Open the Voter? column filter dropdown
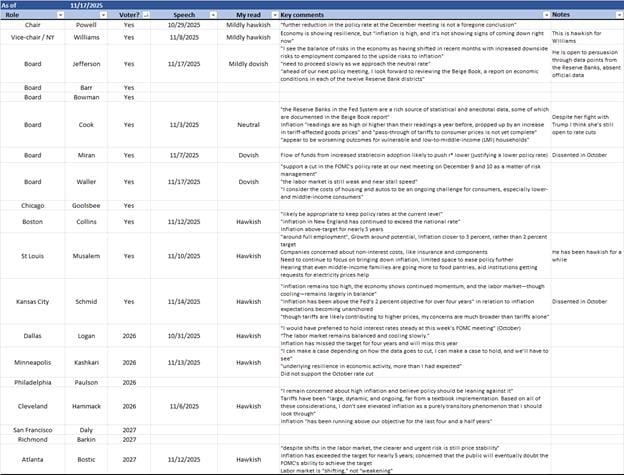Viewport: 624px width, 475px height. (146, 16)
